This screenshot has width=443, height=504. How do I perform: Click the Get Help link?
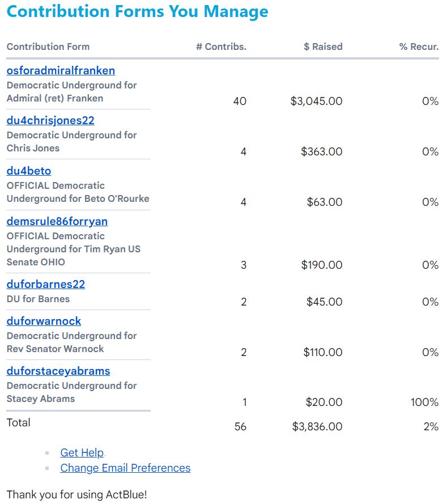(82, 452)
